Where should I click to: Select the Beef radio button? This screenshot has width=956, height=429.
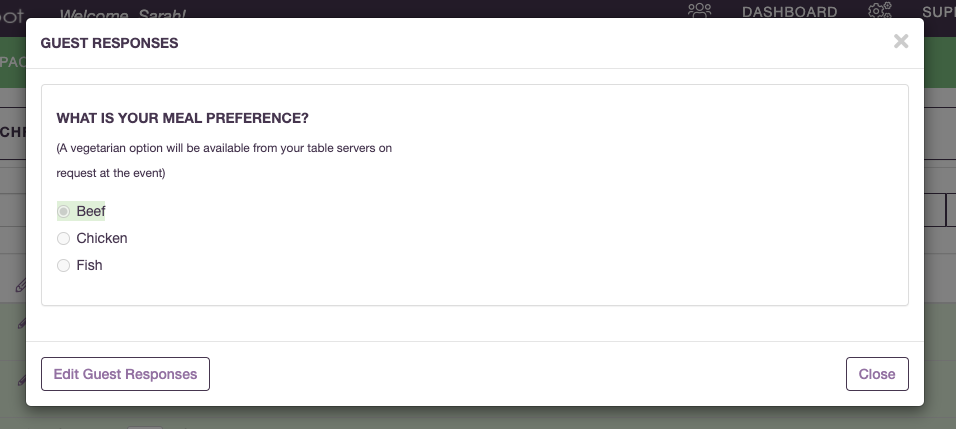pos(63,211)
